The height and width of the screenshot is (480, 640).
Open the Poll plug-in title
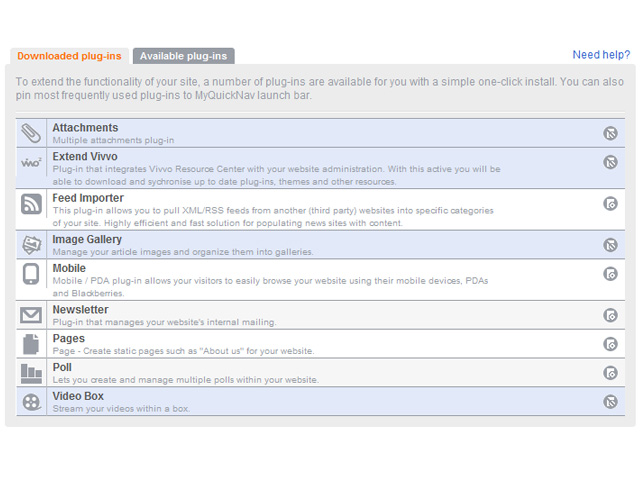pyautogui.click(x=62, y=368)
